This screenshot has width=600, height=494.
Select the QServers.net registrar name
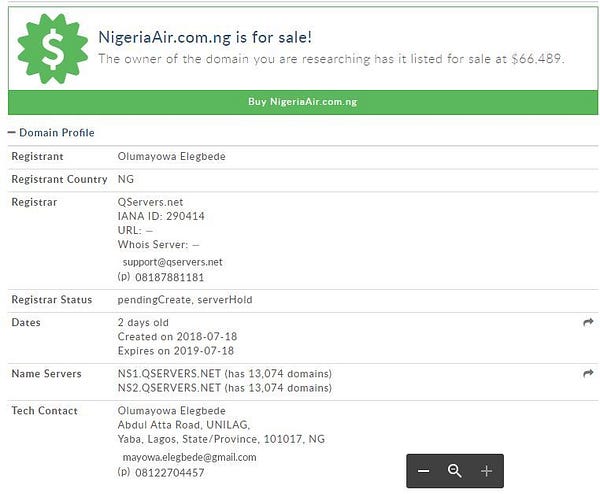[x=151, y=202]
